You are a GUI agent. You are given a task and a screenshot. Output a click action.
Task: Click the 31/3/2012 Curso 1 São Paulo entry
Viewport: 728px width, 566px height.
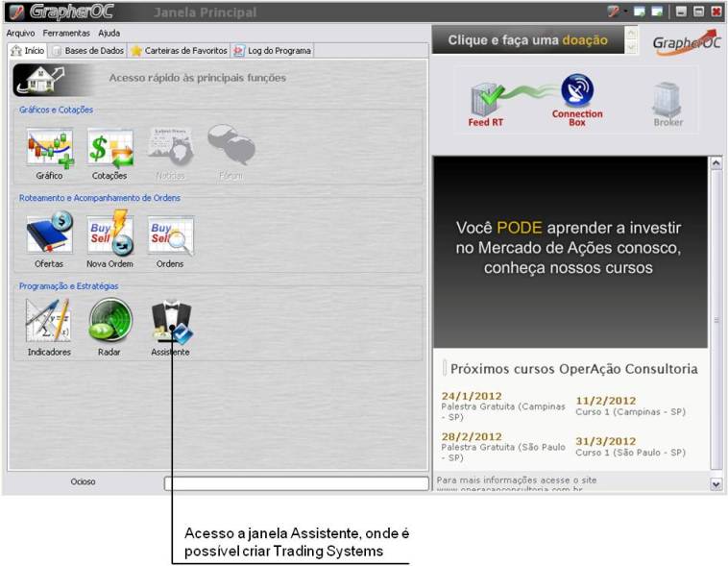(x=630, y=447)
